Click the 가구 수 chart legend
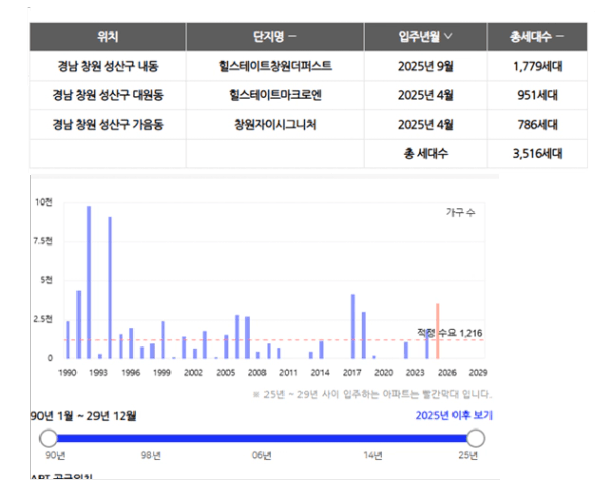This screenshot has width=610, height=500. click(460, 212)
